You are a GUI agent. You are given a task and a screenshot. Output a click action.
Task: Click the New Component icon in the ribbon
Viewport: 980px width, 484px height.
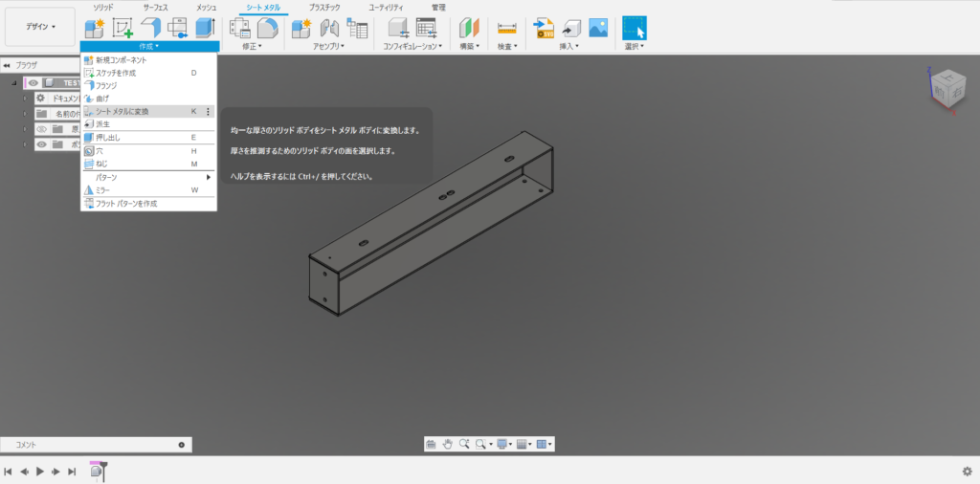(95, 28)
